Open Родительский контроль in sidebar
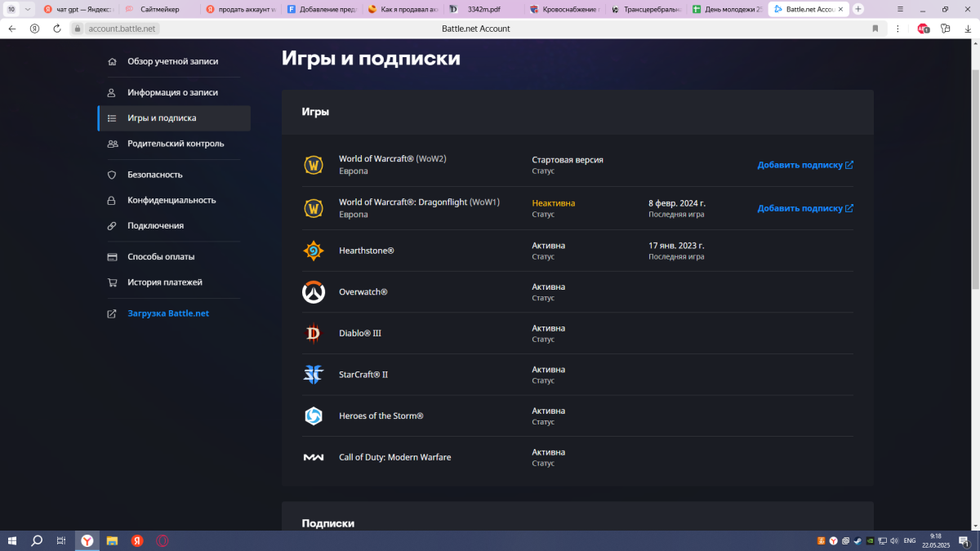Image resolution: width=980 pixels, height=551 pixels. pos(174,144)
